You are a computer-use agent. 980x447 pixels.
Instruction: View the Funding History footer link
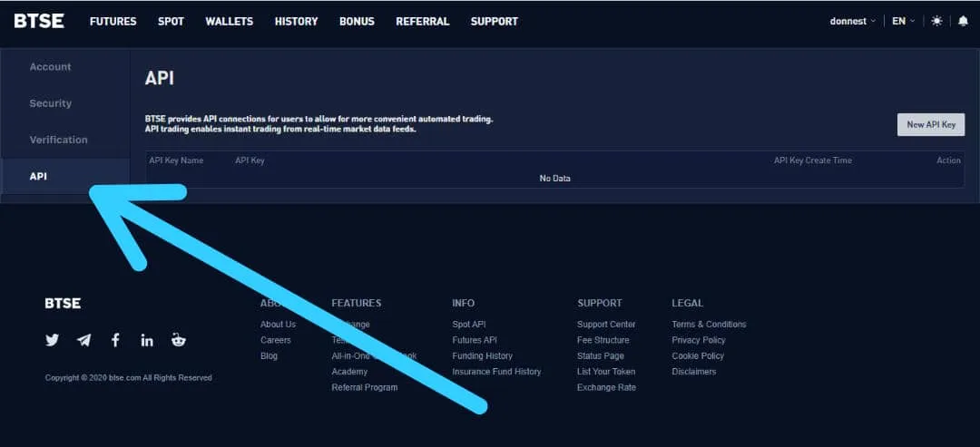click(x=482, y=355)
